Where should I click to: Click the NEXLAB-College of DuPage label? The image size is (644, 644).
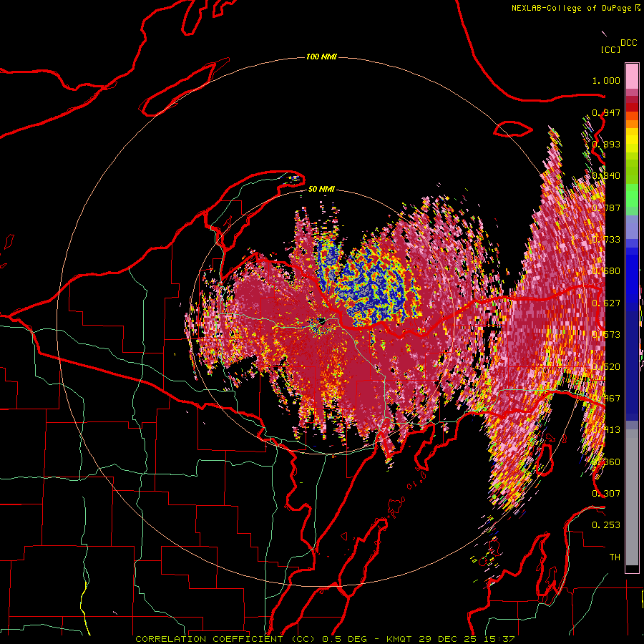[x=571, y=8]
